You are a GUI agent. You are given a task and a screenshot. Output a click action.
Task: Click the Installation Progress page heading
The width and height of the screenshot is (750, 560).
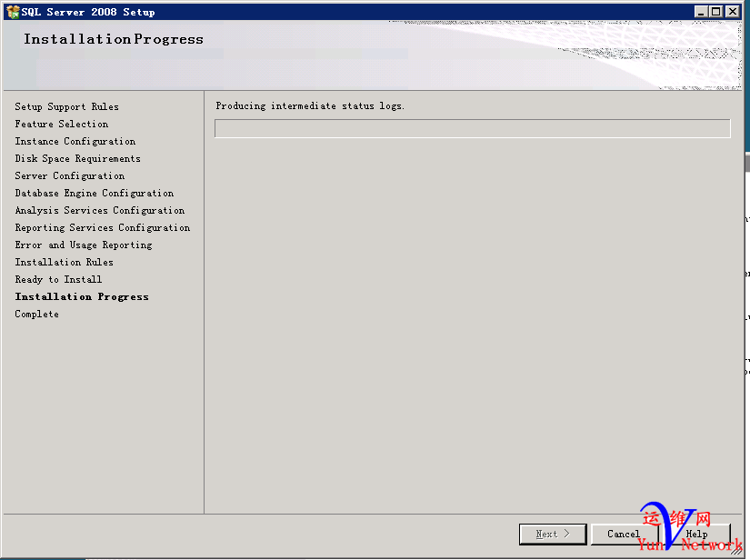pos(114,39)
